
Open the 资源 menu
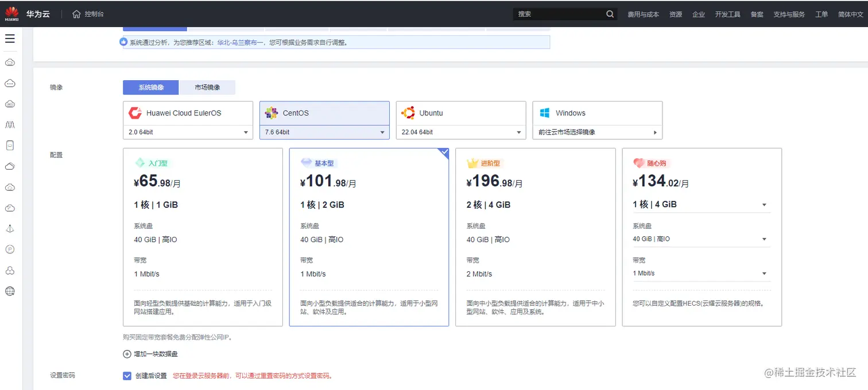[x=676, y=14]
